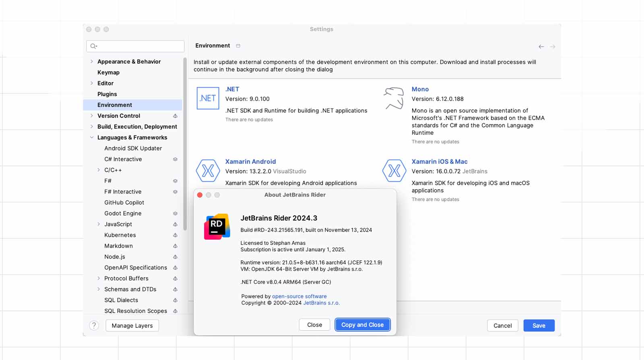Navigate forward with the right arrow icon
644x360 pixels.
(553, 47)
